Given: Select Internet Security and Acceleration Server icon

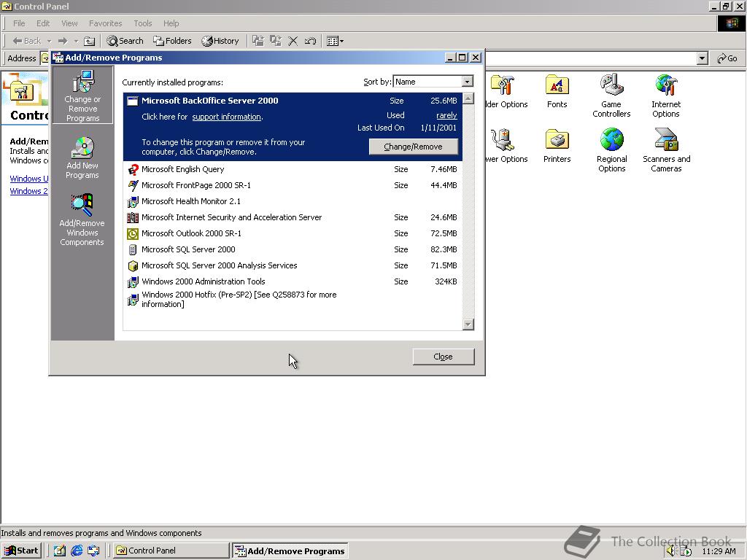Looking at the screenshot, I should (x=133, y=217).
